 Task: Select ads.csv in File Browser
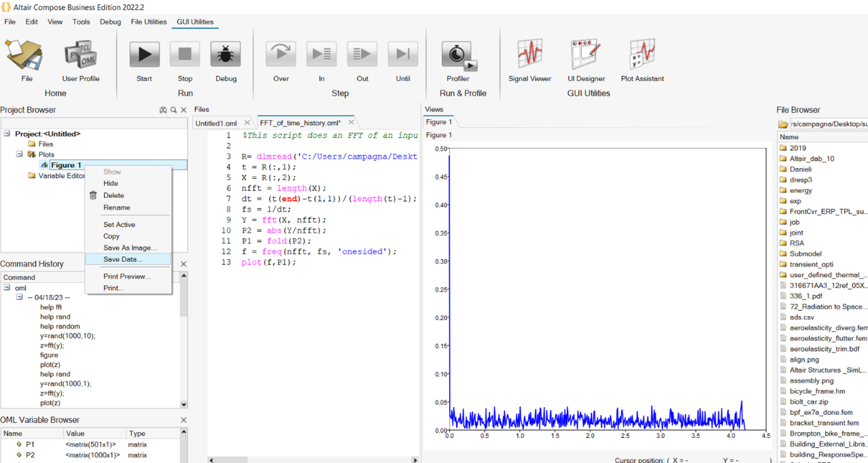coord(801,317)
